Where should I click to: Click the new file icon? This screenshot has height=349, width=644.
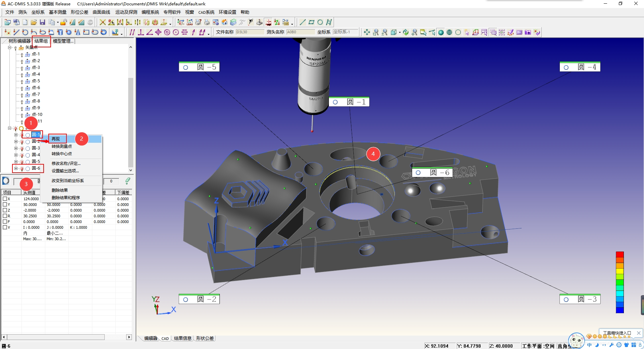pyautogui.click(x=25, y=22)
